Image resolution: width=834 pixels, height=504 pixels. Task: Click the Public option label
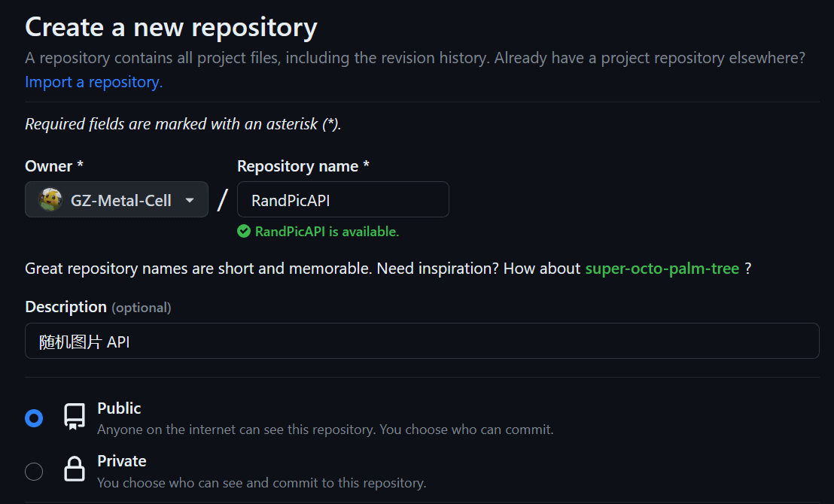pyautogui.click(x=119, y=408)
